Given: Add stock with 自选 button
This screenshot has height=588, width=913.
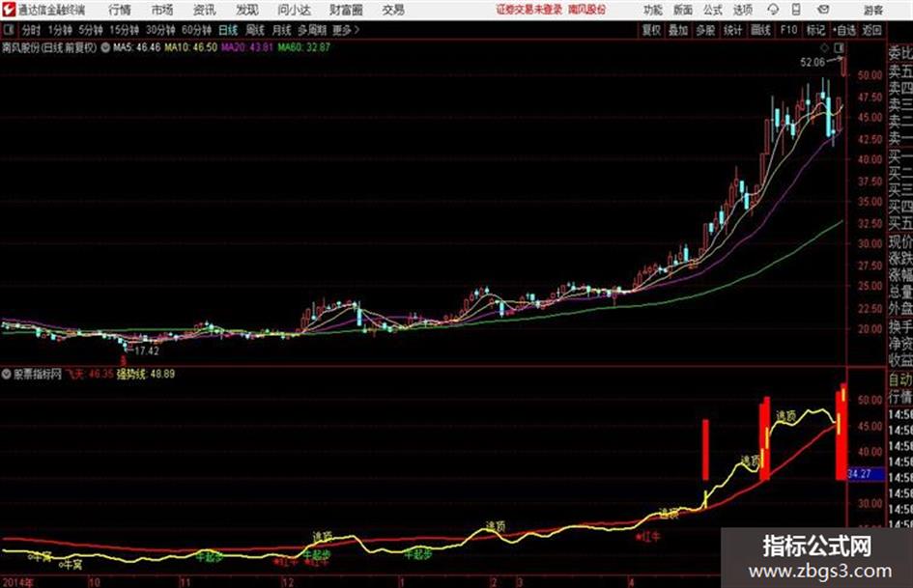Looking at the screenshot, I should pyautogui.click(x=844, y=30).
